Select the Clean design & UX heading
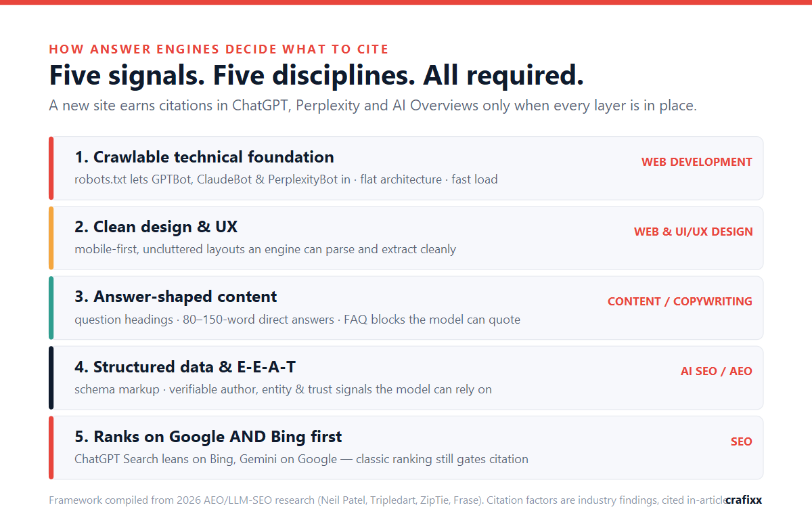This screenshot has height=520, width=812. coord(156,227)
